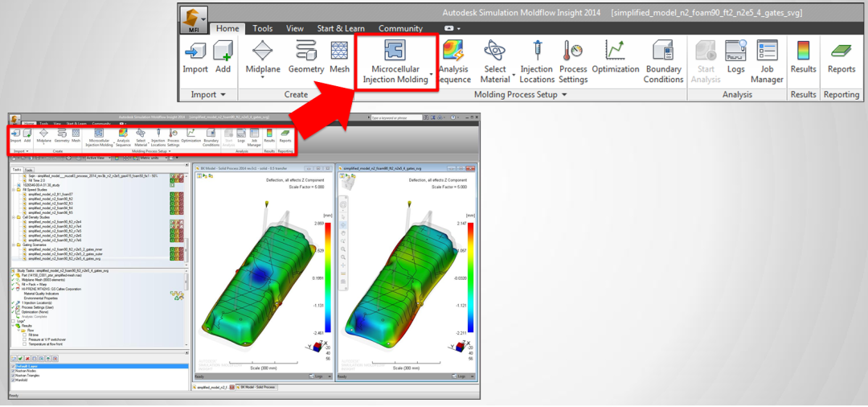Click Environmental Properties under material

(x=41, y=298)
